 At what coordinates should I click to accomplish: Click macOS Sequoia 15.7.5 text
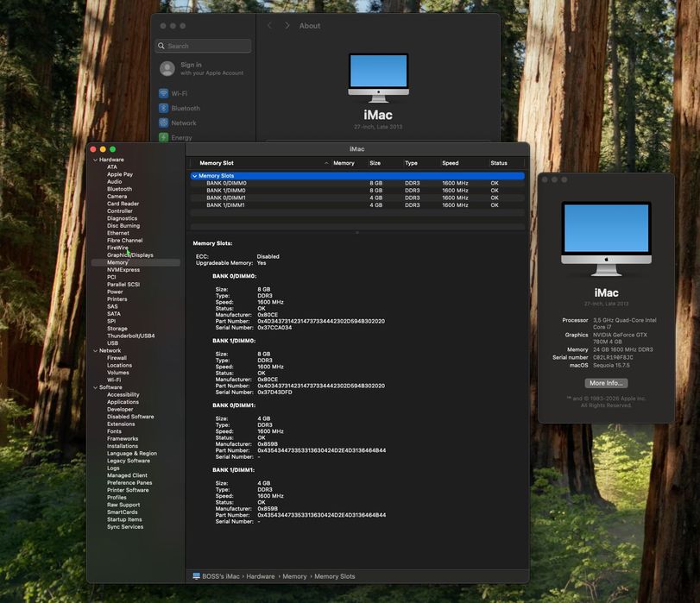tap(611, 365)
